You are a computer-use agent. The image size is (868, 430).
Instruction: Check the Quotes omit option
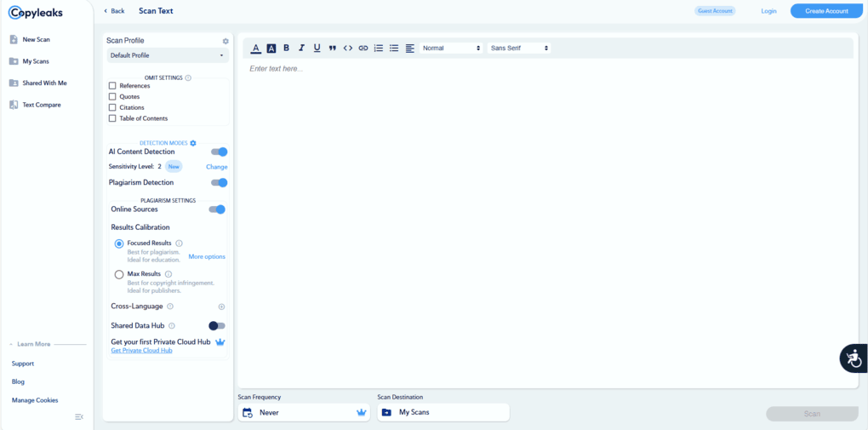pyautogui.click(x=112, y=96)
